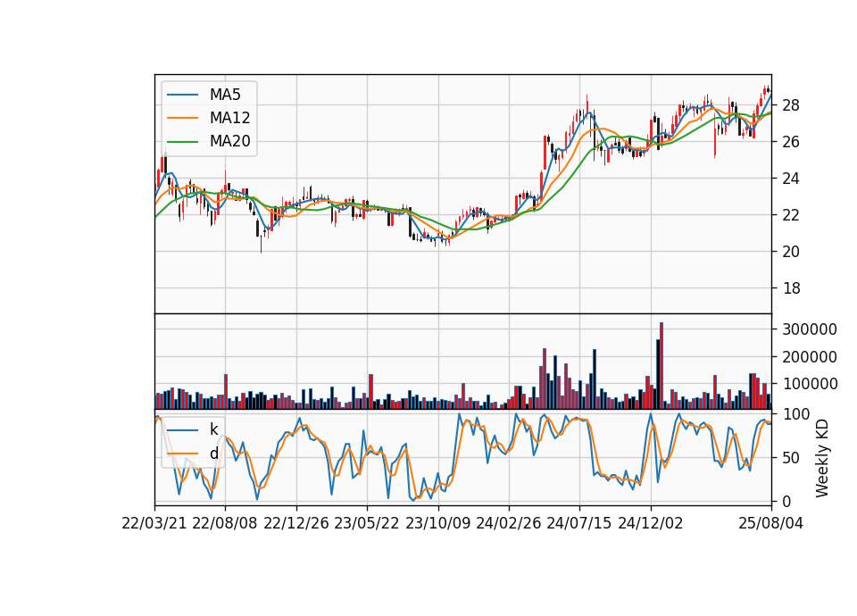Click the price axis label 24
The image size is (857, 616).
[791, 179]
